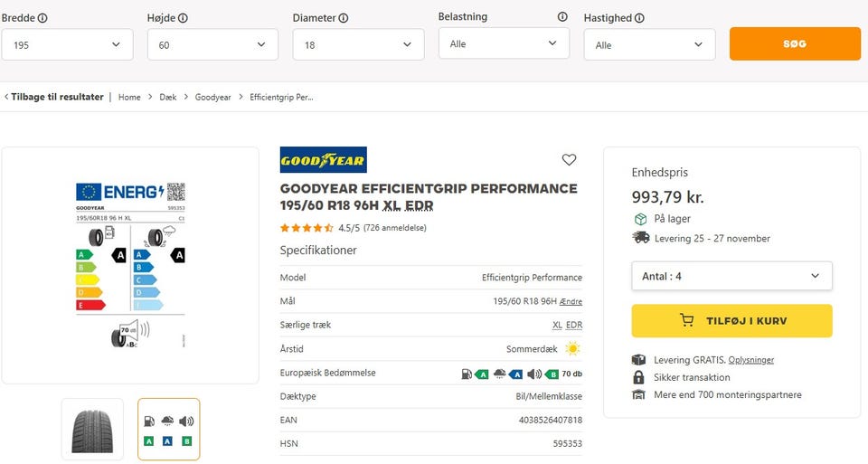
Task: Open the Belastning Alle dropdown
Action: pyautogui.click(x=504, y=43)
